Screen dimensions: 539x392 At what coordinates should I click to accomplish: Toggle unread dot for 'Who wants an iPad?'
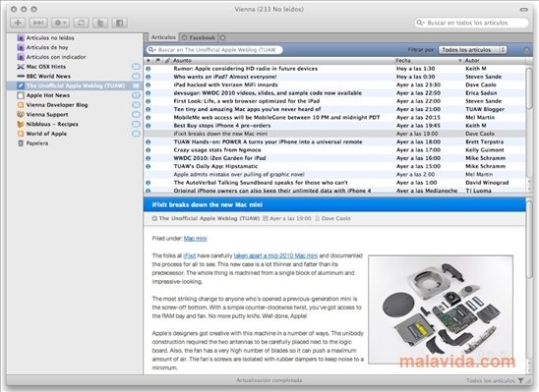point(149,77)
